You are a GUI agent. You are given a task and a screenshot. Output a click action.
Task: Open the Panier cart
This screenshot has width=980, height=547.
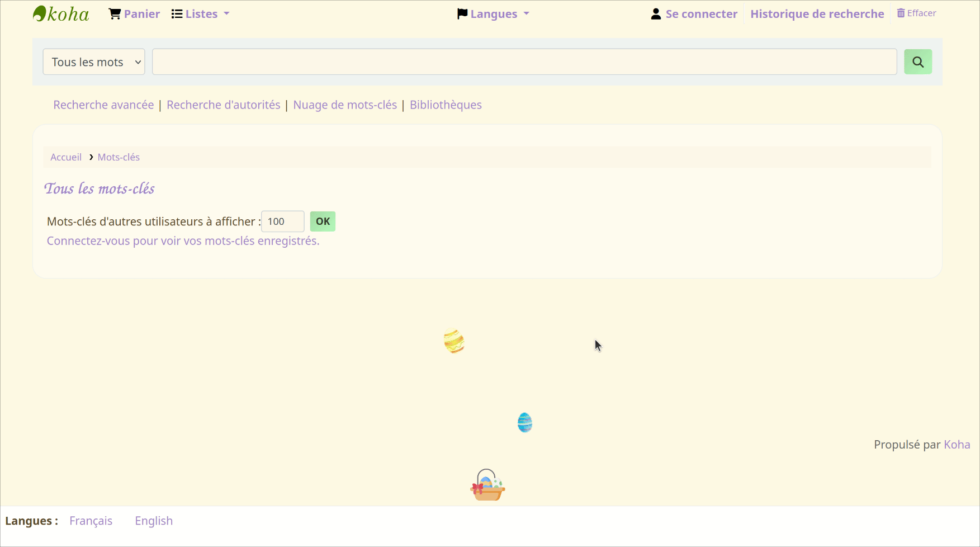[x=134, y=14]
